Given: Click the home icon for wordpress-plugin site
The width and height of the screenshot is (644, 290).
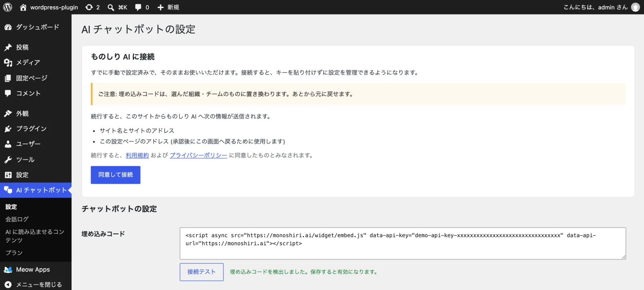Looking at the screenshot, I should pyautogui.click(x=23, y=7).
